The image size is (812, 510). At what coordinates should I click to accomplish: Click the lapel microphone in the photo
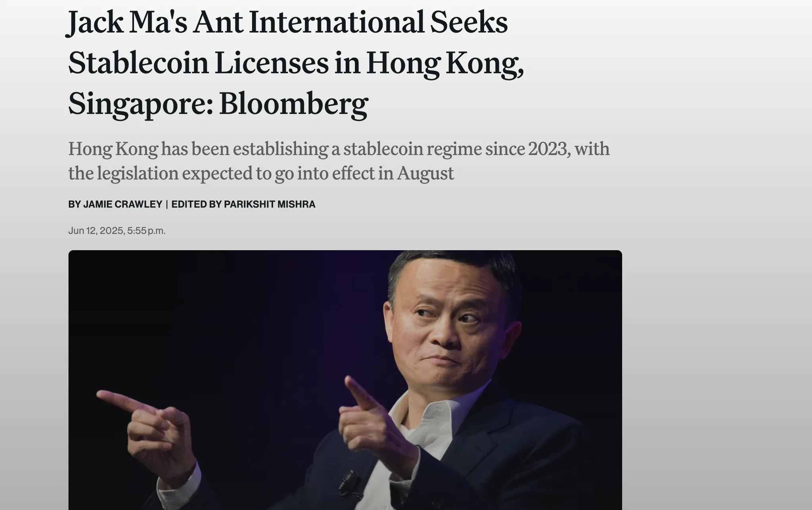348,479
